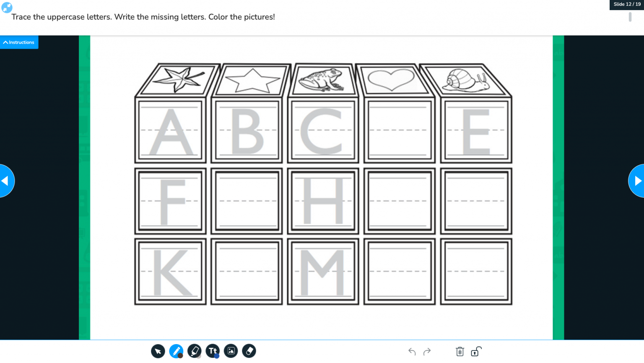This screenshot has width=644, height=363.
Task: Select the eraser tool
Action: pyautogui.click(x=249, y=351)
